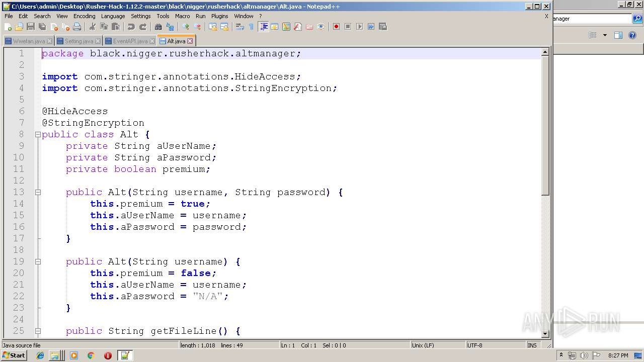The height and width of the screenshot is (362, 644).
Task: Close the EventAPI.java tab
Action: 152,41
